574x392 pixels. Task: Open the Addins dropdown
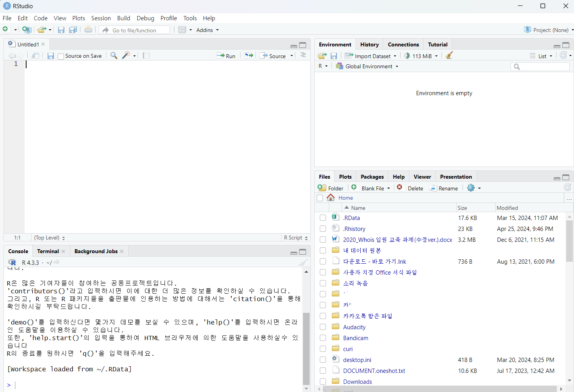pyautogui.click(x=207, y=30)
